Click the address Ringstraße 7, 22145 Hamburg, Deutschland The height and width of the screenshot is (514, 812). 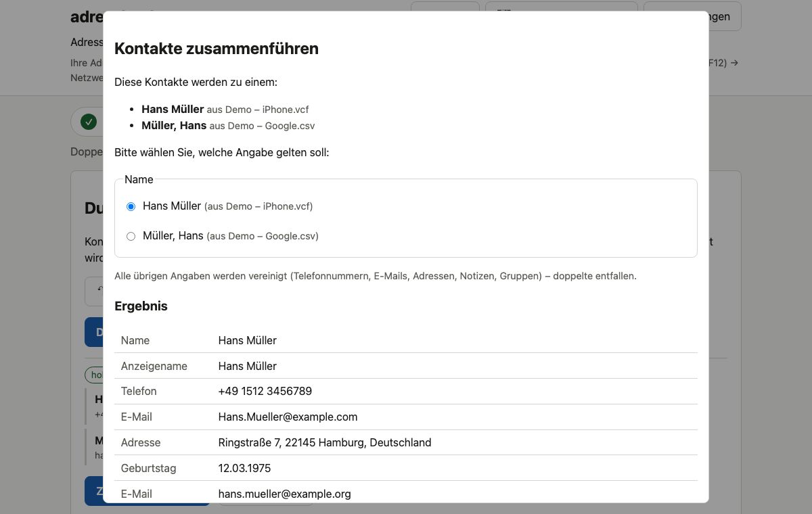pos(325,443)
